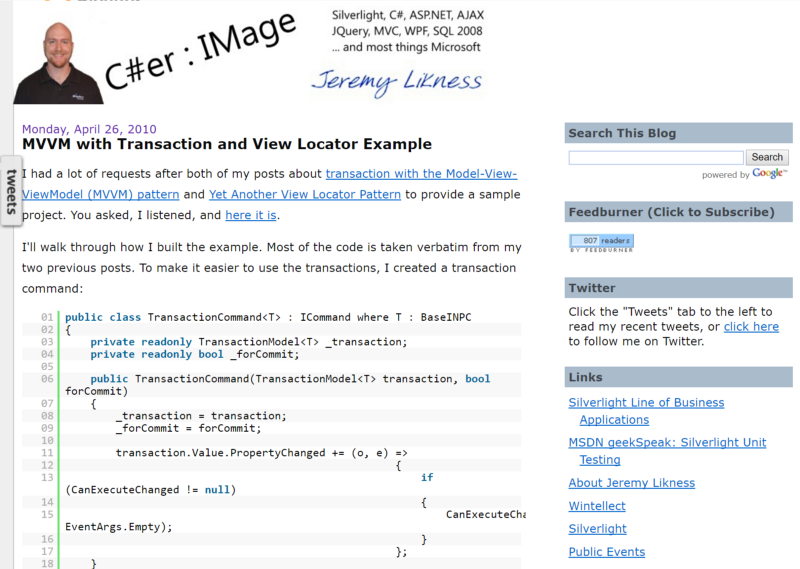This screenshot has height=569, width=800.
Task: Click the EventArgs.Empty code text
Action: click(x=118, y=527)
